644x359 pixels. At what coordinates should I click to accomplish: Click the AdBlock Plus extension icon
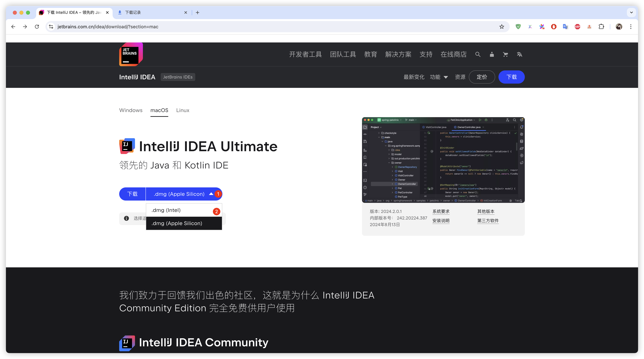click(577, 27)
